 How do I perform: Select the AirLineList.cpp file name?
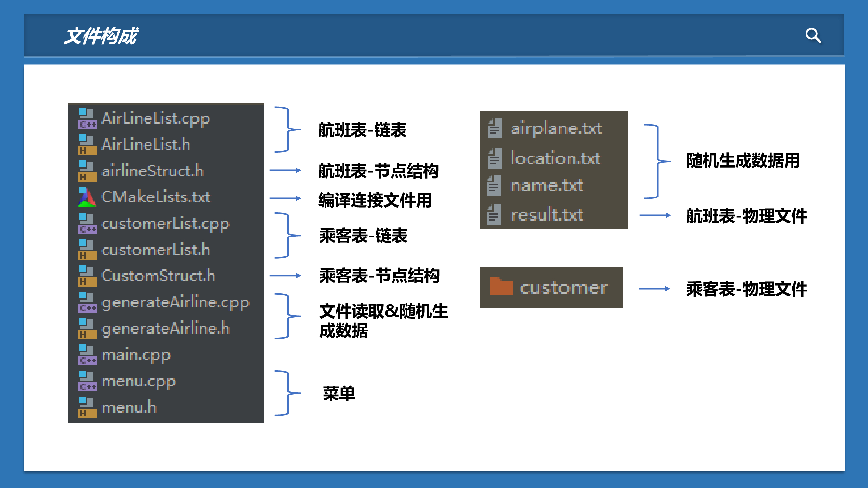(x=156, y=118)
